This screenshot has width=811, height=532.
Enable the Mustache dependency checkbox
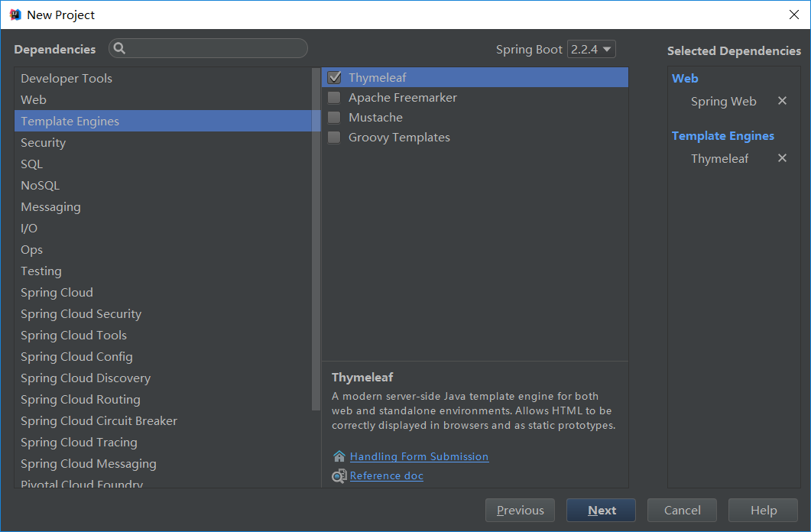point(334,118)
